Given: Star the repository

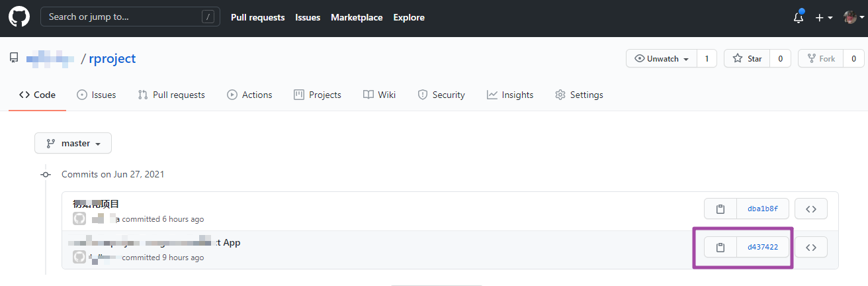Looking at the screenshot, I should click(748, 58).
